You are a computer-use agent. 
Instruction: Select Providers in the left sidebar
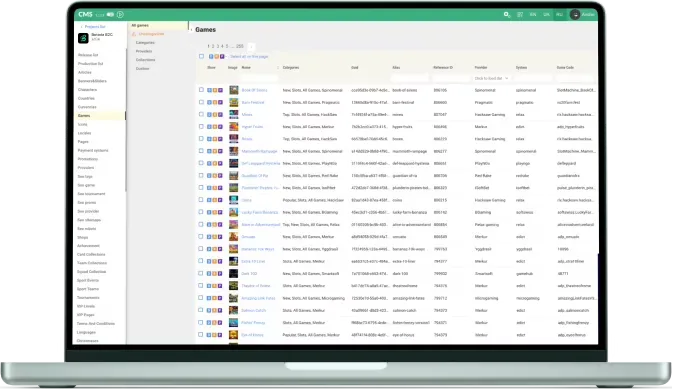86,168
